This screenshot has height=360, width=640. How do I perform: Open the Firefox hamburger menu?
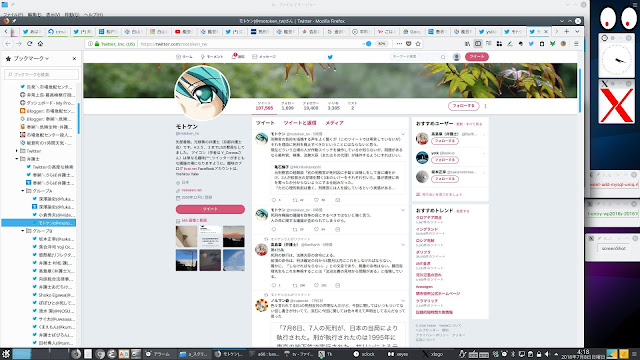pyautogui.click(x=576, y=44)
